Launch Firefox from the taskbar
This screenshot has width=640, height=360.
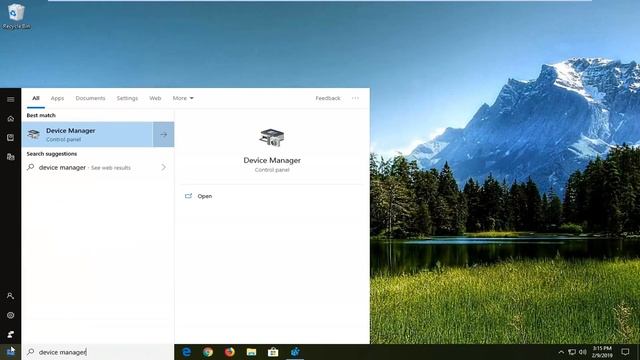pos(230,352)
